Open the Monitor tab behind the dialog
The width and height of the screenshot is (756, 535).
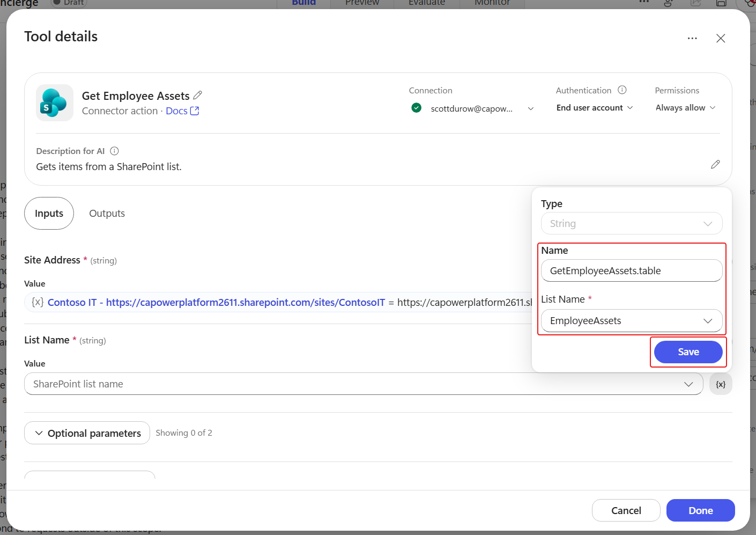coord(492,3)
